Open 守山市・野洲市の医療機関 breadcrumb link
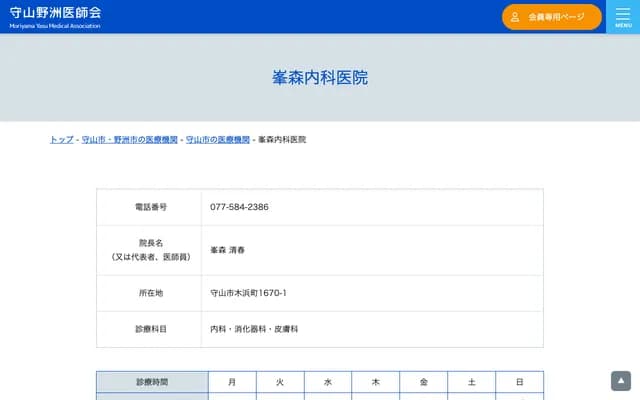 coord(130,140)
